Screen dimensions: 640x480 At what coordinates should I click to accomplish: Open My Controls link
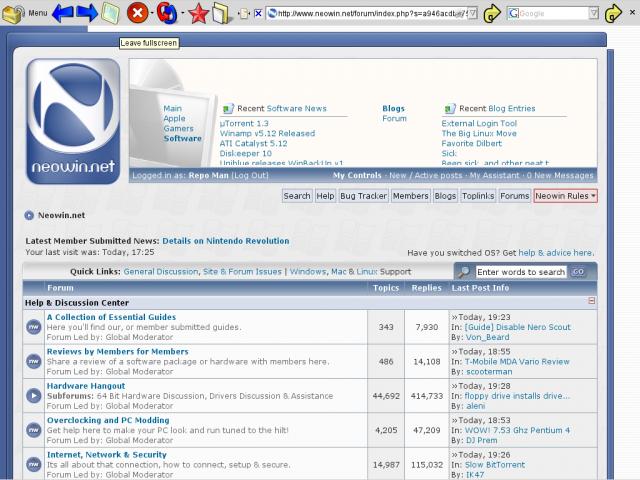pos(357,176)
